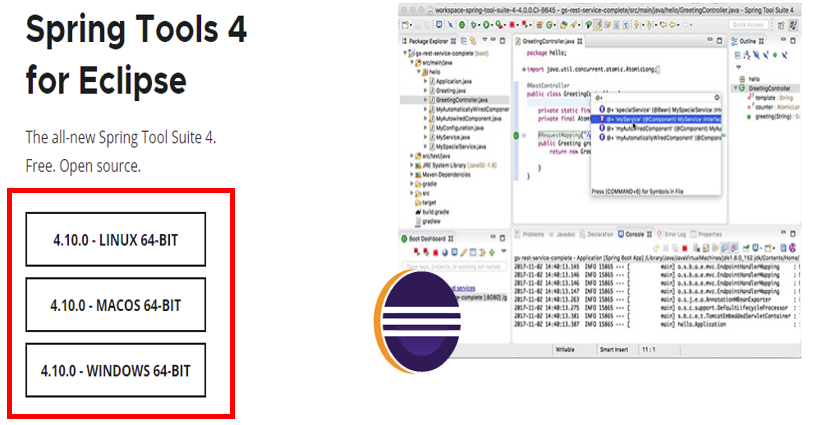This screenshot has width=817, height=425.
Task: Click the purple Eclipse logo
Action: pyautogui.click(x=418, y=322)
